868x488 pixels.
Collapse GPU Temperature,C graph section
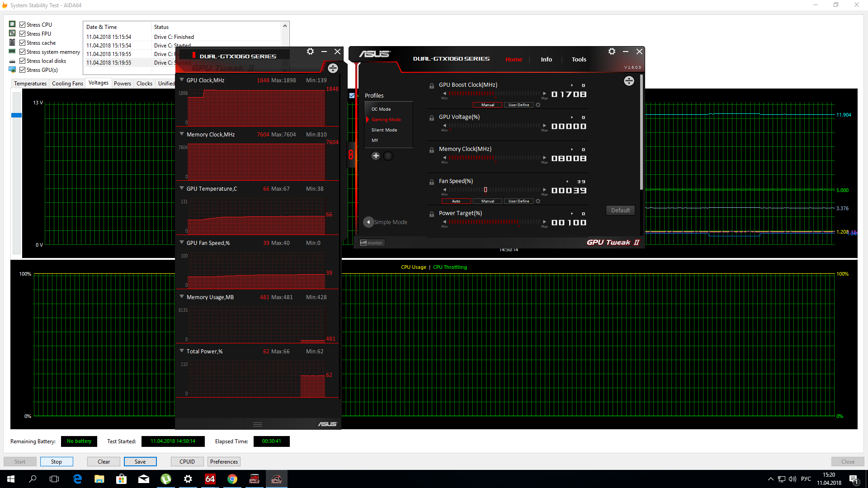point(182,188)
